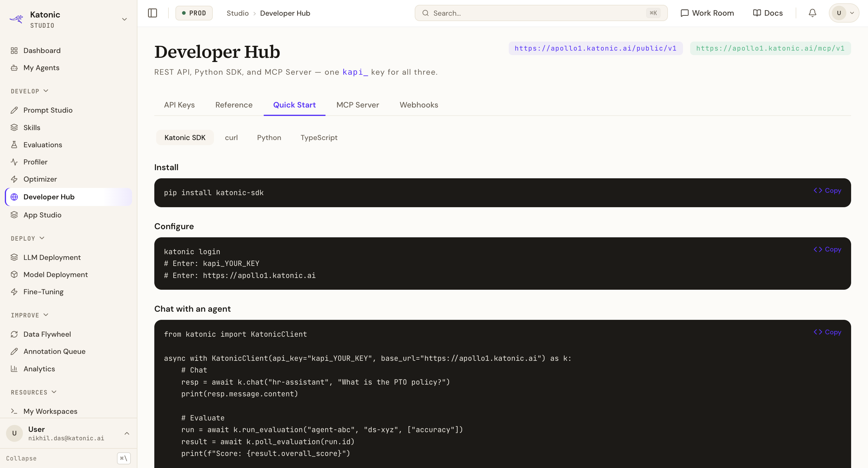
Task: Click the Data Flywheel refresh icon
Action: (x=14, y=334)
